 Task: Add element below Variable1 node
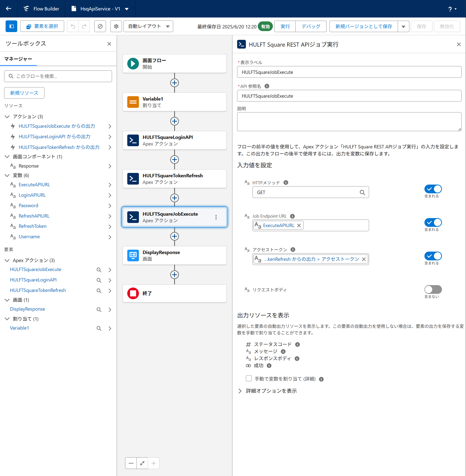174,121
